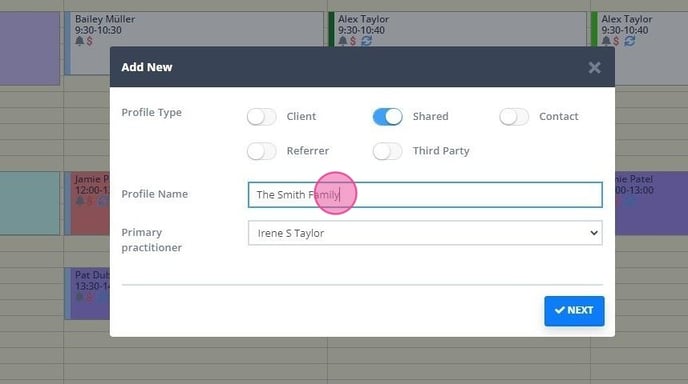Enable the Third Party profile type toggle

[x=387, y=151]
